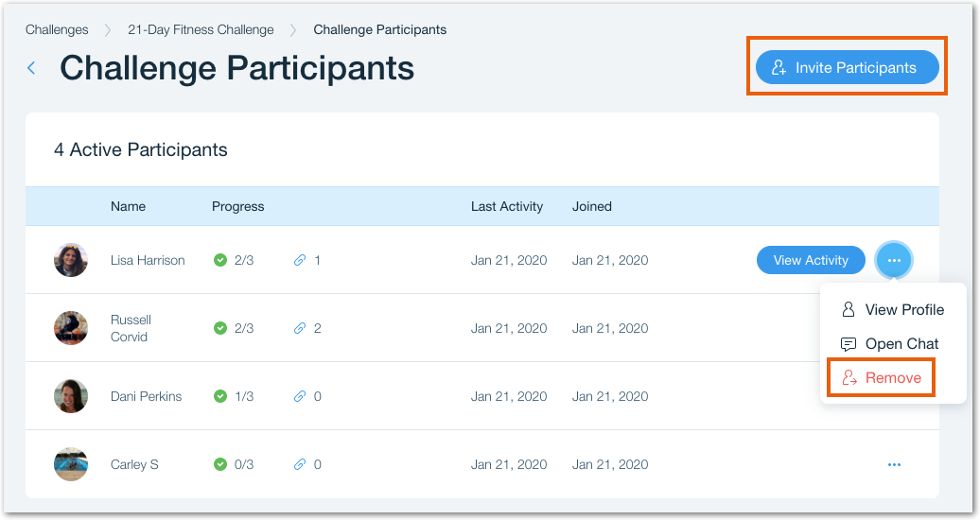Click Carley S's link attachment icon
The height and width of the screenshot is (520, 980).
click(x=300, y=464)
